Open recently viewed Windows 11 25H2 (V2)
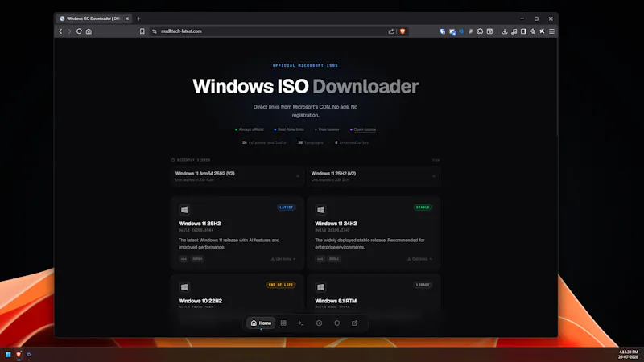644x362 pixels. click(x=374, y=176)
